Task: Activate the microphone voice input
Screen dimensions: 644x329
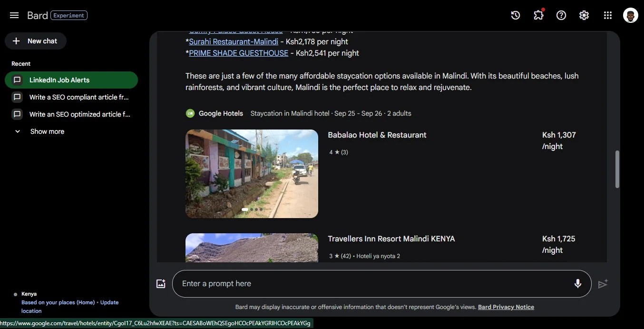Action: [x=577, y=284]
